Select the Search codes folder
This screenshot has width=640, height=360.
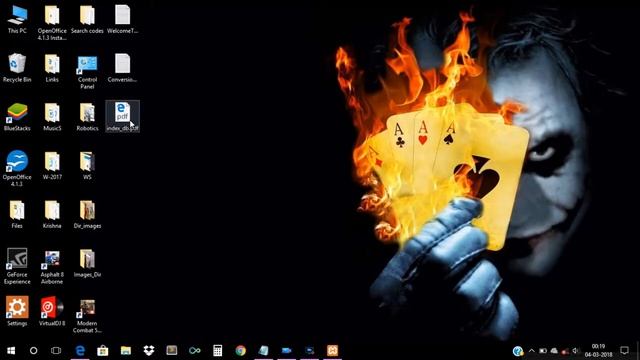[x=87, y=20]
